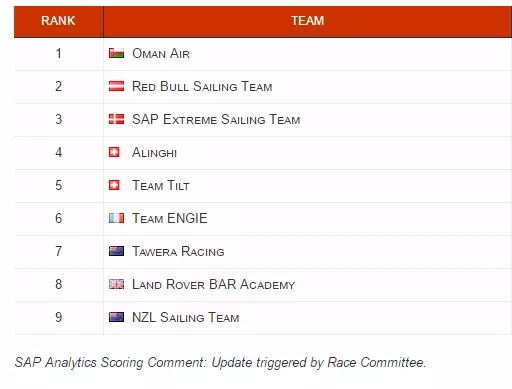Select the Tawera Racing team name
Viewport: 512px width, 389px height.
178,251
